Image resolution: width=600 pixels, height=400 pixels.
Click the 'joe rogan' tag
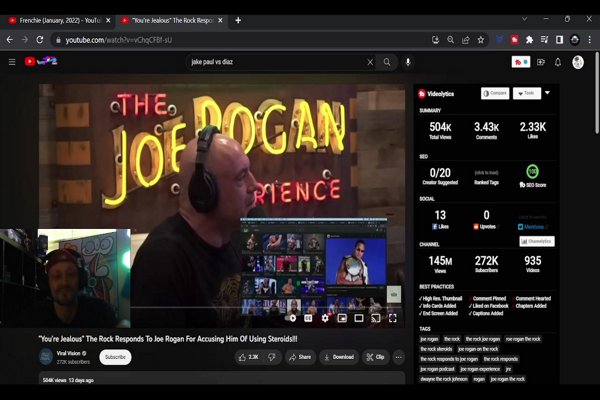coord(429,339)
